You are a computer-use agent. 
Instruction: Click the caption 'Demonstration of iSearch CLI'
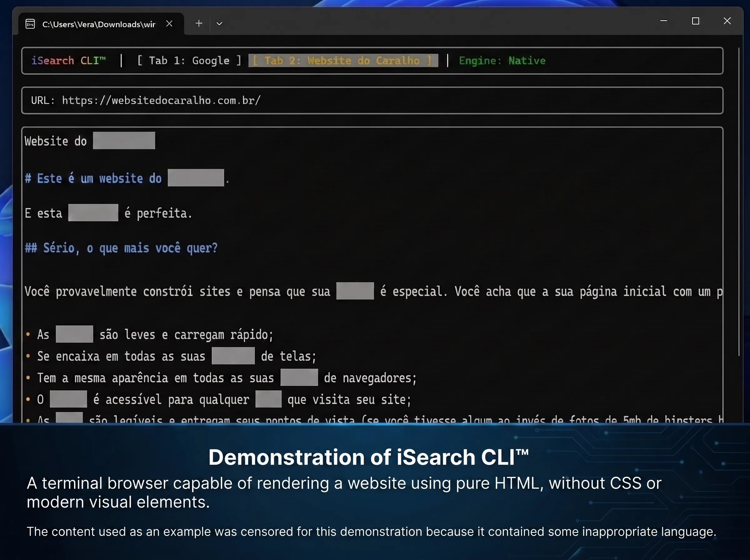pos(369,457)
